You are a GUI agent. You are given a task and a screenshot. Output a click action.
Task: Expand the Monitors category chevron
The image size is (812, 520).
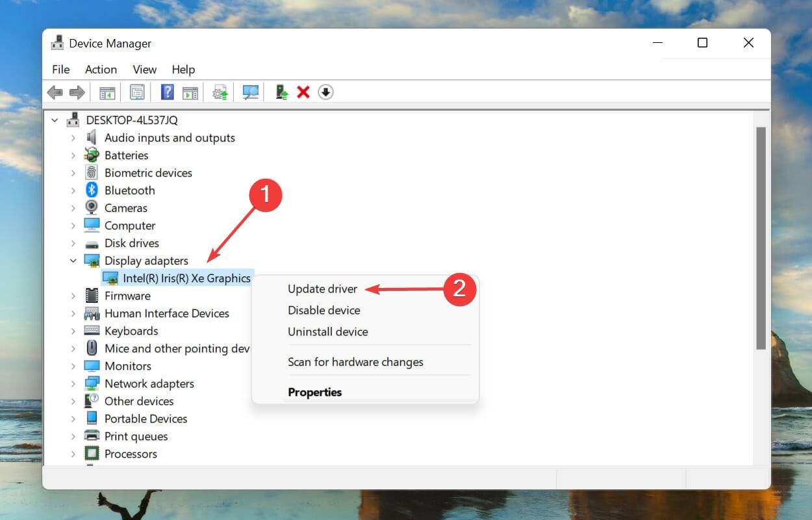coord(73,366)
